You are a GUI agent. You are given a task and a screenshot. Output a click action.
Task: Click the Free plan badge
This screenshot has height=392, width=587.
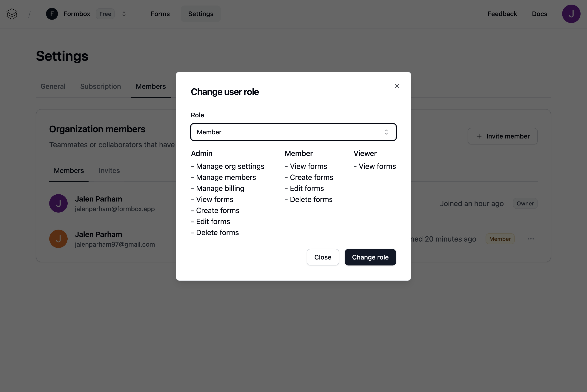tap(105, 14)
